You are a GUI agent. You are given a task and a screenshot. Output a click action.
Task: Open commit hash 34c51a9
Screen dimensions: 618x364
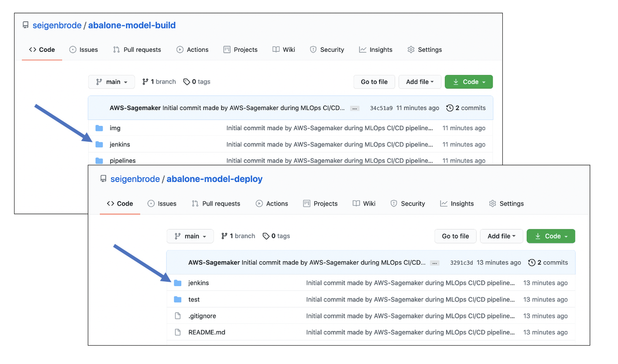tap(381, 108)
